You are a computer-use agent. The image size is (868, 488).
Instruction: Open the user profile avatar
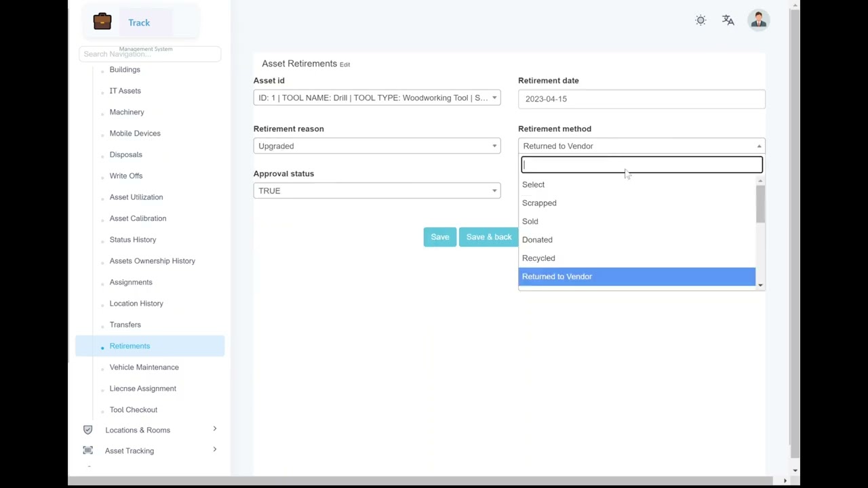pyautogui.click(x=758, y=20)
